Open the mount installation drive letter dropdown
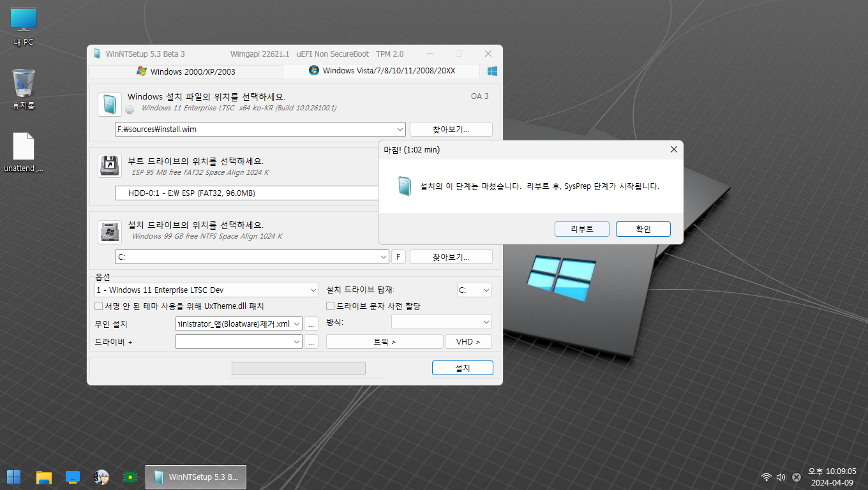Screen dimensions: 868x490 (x=486, y=290)
